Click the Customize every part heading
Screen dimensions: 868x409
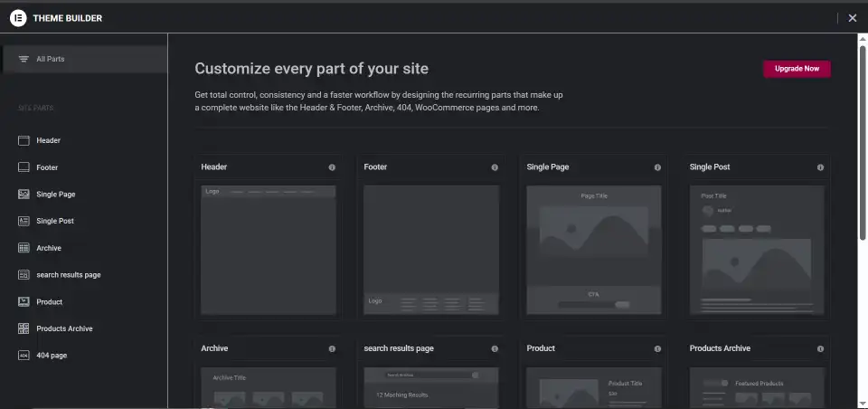click(312, 69)
